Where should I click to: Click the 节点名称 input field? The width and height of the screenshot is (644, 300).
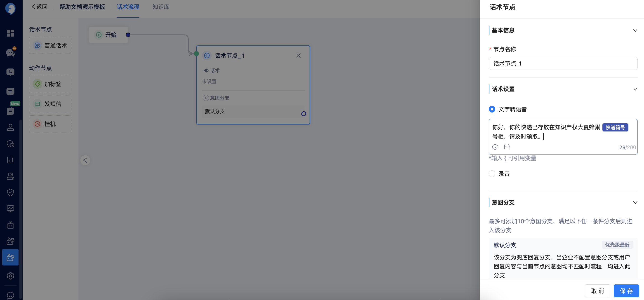(x=563, y=63)
